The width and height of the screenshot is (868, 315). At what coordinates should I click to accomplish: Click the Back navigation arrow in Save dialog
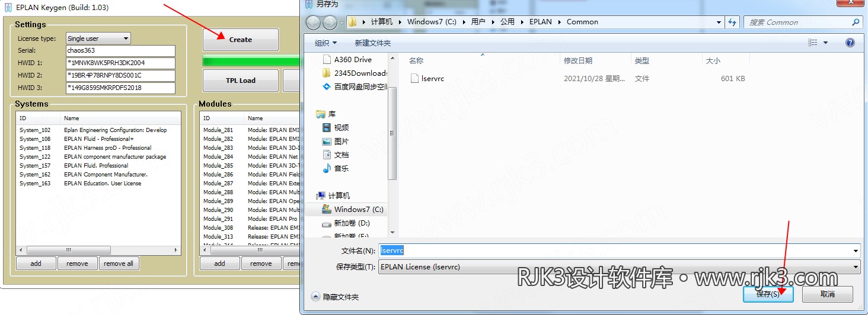point(314,22)
